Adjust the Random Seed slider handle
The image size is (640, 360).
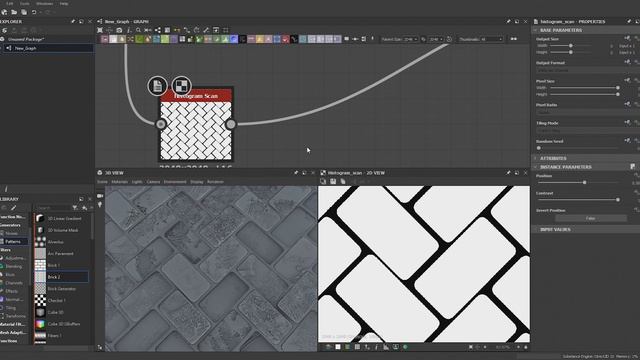pyautogui.click(x=539, y=148)
